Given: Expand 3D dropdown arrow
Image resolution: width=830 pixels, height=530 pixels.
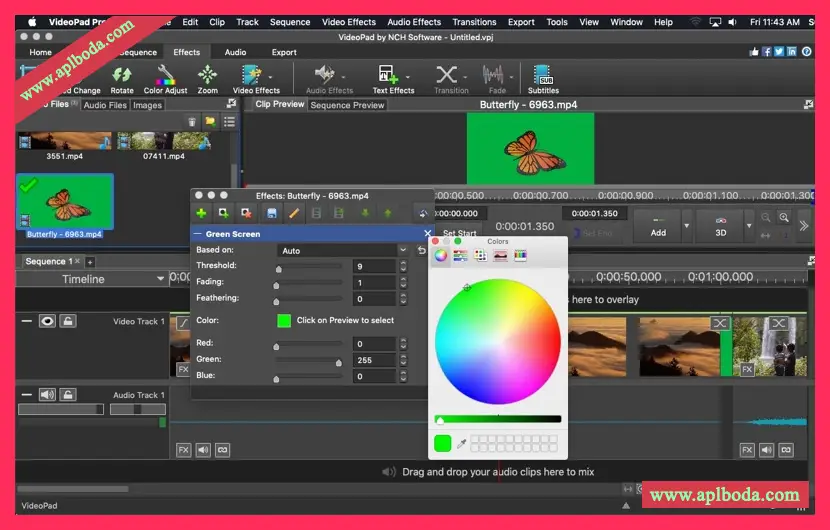Looking at the screenshot, I should point(749,226).
